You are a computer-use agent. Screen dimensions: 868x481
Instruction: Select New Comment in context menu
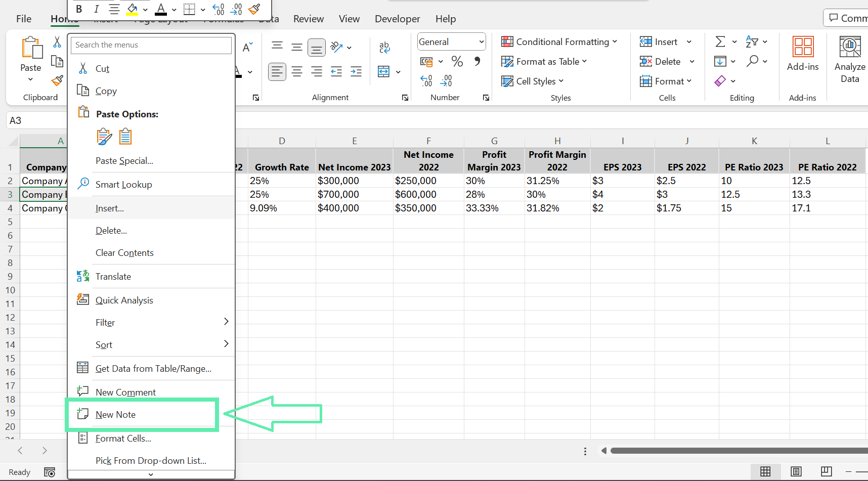click(x=151, y=392)
